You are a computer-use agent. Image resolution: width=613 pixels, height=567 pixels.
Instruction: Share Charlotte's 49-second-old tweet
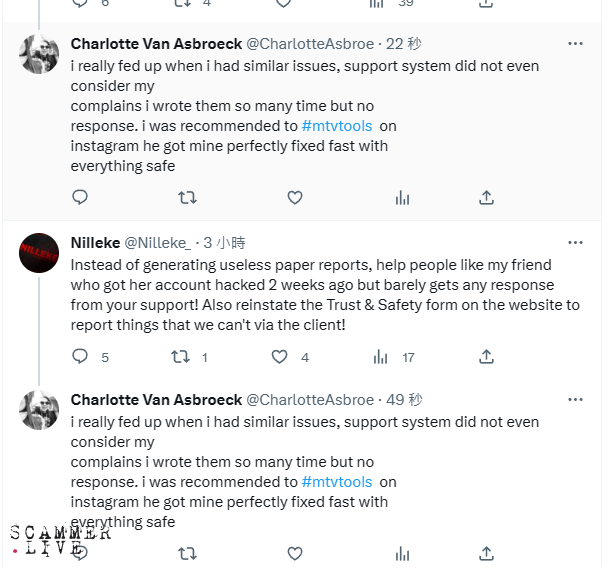pyautogui.click(x=486, y=553)
